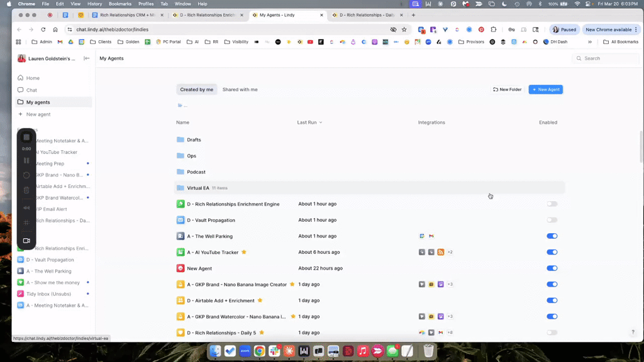Image resolution: width=644 pixels, height=362 pixels.
Task: Enable the D - Vault Propagation toggle
Action: [x=552, y=220]
